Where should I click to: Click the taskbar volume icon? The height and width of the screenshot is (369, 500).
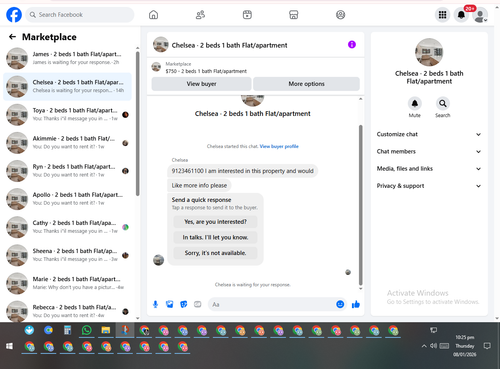coord(433,346)
